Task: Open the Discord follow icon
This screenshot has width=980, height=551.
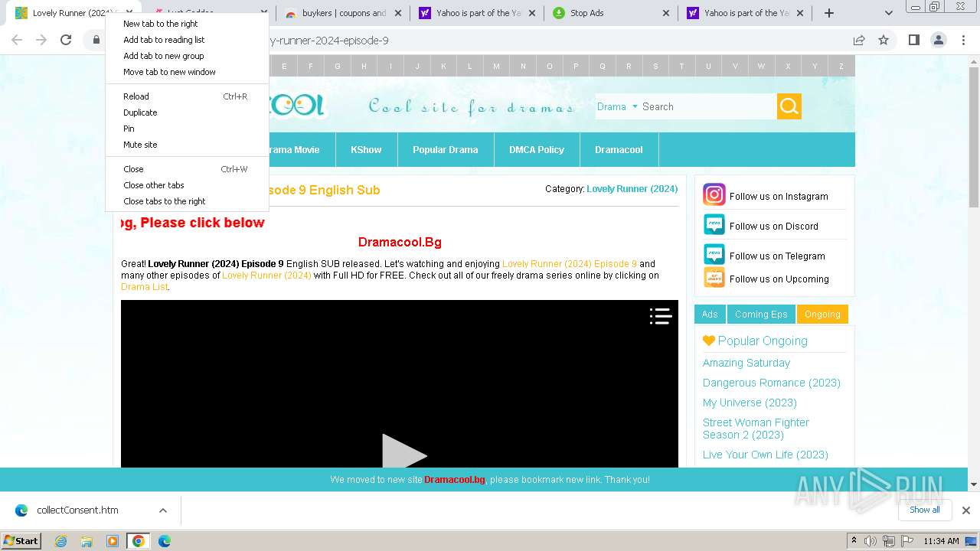Action: pyautogui.click(x=714, y=225)
